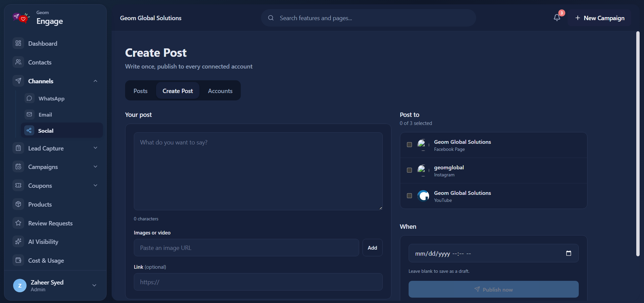Click the AI Visibility sparkle icon
This screenshot has width=644, height=303.
click(18, 242)
